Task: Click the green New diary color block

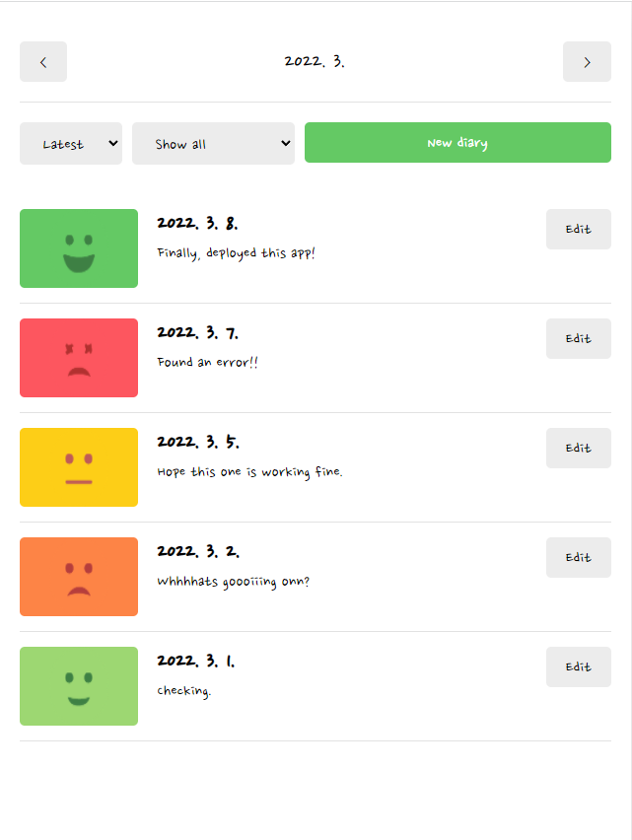Action: (x=457, y=142)
